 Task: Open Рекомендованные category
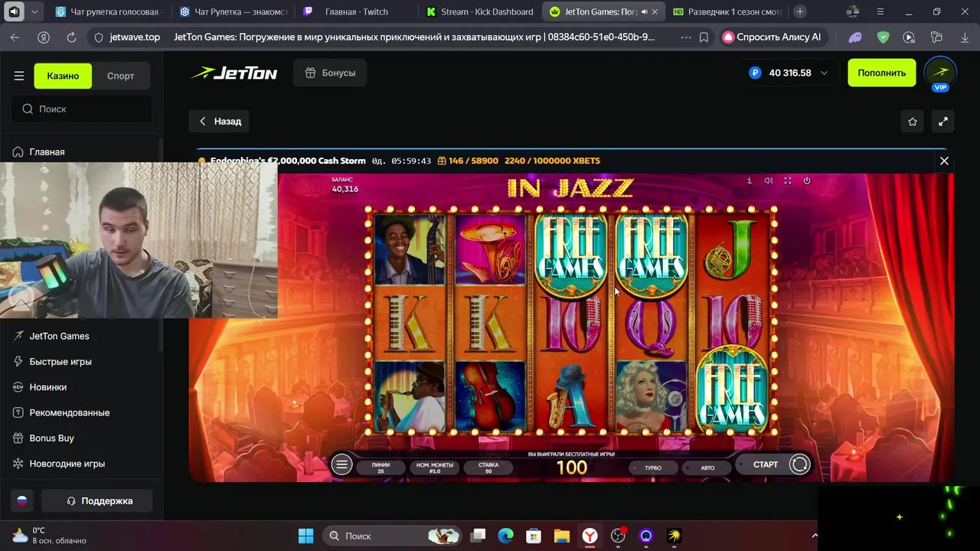tap(69, 412)
